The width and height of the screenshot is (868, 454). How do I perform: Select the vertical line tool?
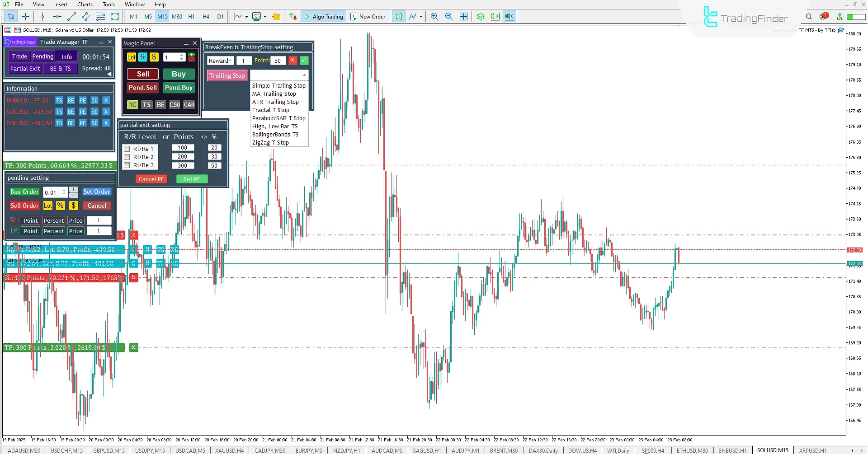pos(42,16)
